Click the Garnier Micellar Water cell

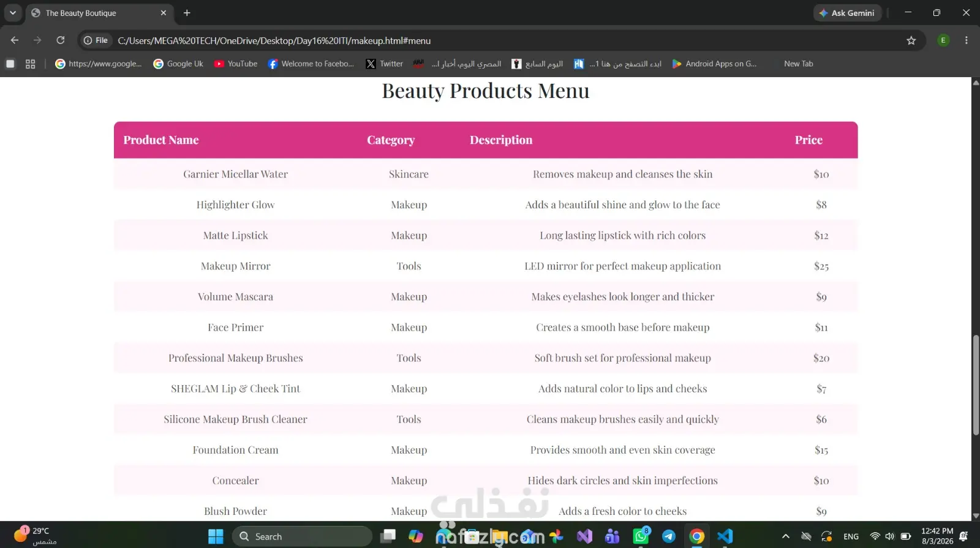click(236, 174)
